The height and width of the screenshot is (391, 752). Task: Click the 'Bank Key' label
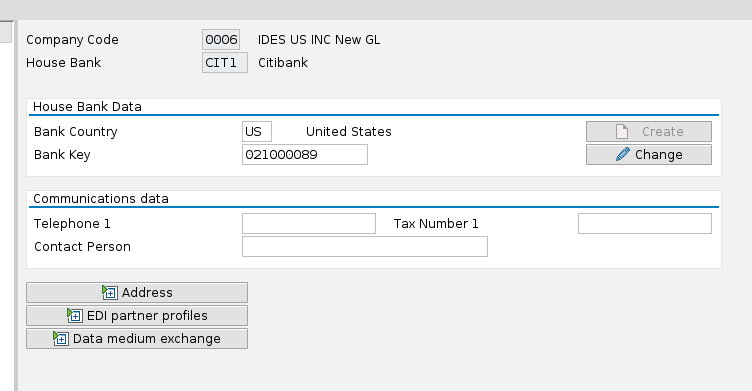[62, 154]
